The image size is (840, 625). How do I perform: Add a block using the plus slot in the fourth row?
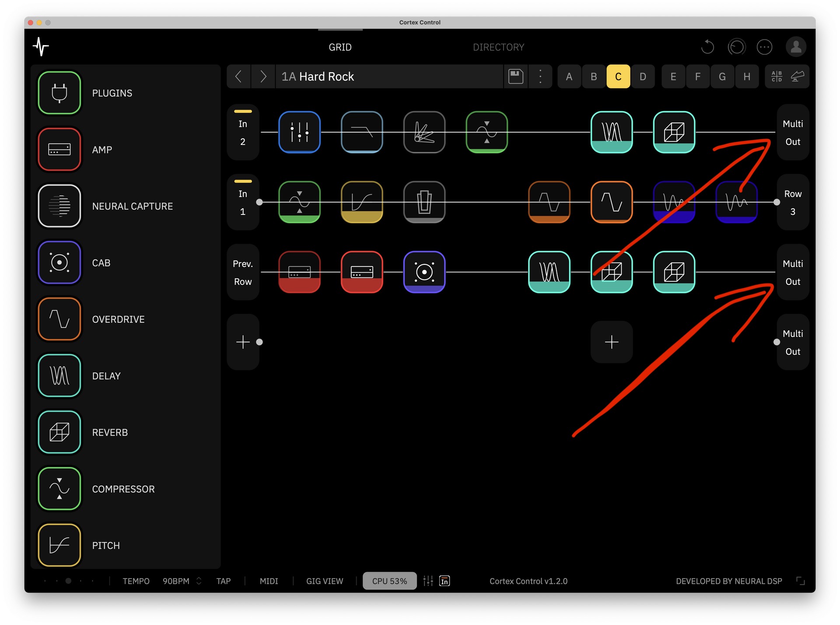(x=612, y=342)
